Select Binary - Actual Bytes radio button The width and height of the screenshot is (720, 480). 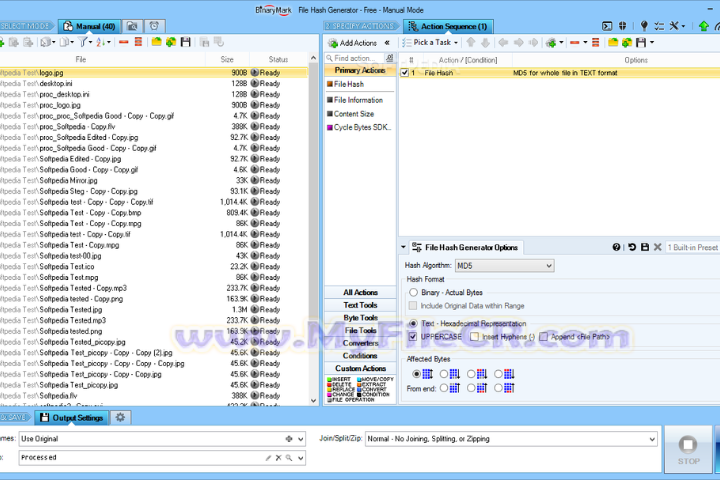point(413,293)
